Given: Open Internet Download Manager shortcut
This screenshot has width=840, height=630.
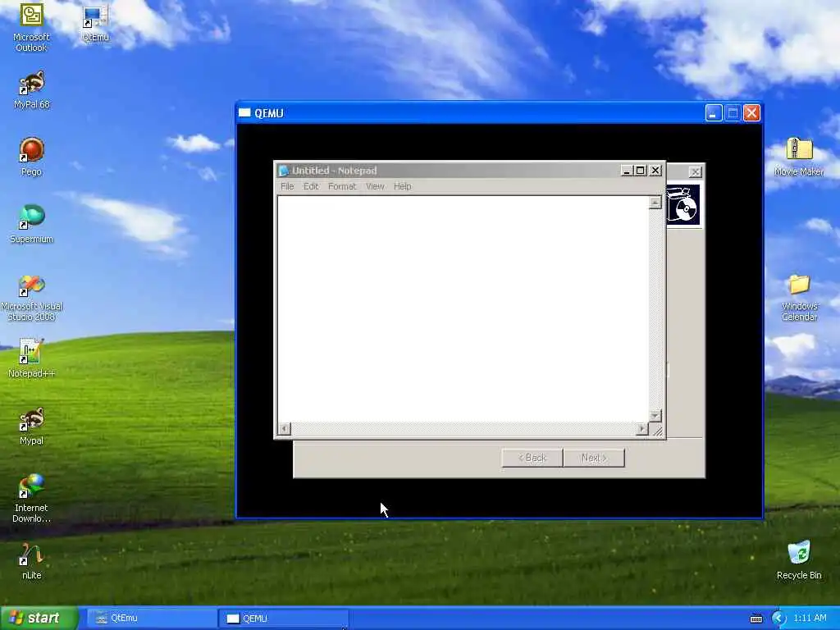Looking at the screenshot, I should [x=31, y=498].
